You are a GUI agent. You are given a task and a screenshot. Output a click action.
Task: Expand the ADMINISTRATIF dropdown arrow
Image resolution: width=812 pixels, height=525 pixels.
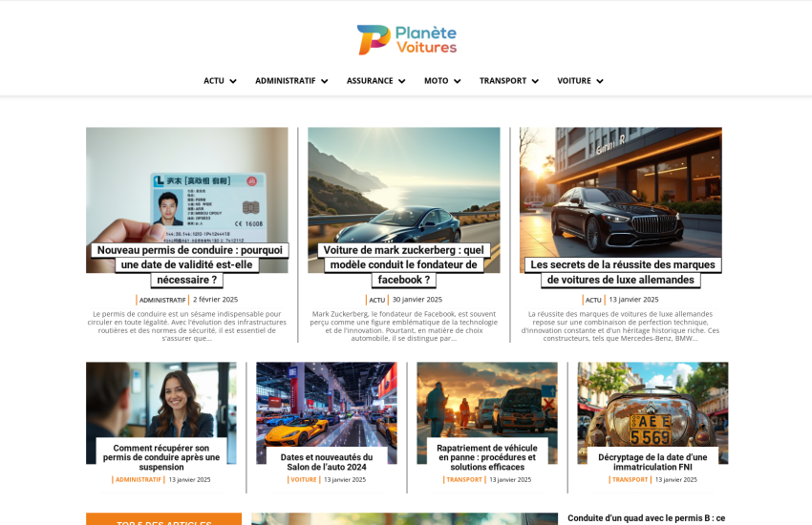(x=325, y=81)
